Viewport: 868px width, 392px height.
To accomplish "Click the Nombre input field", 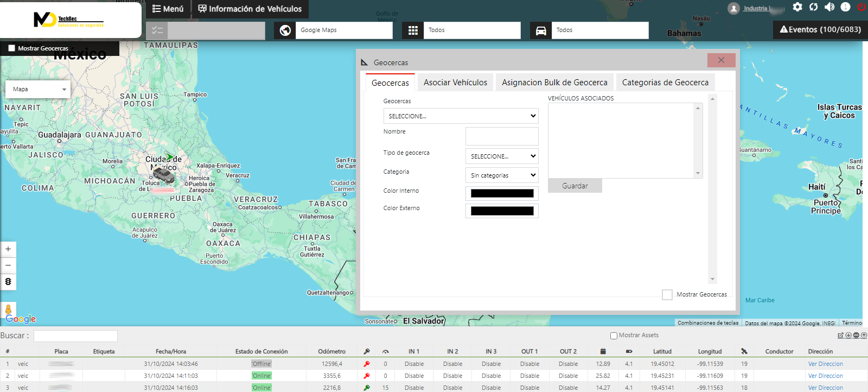I will [x=502, y=136].
